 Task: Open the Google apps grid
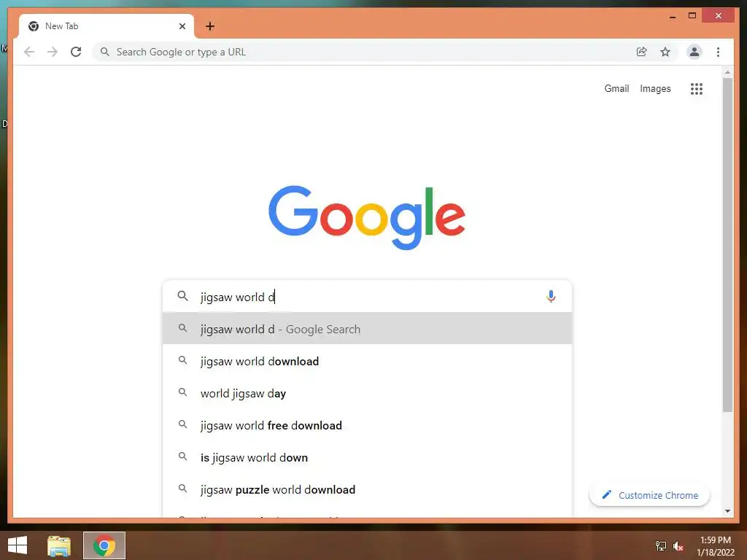(697, 88)
